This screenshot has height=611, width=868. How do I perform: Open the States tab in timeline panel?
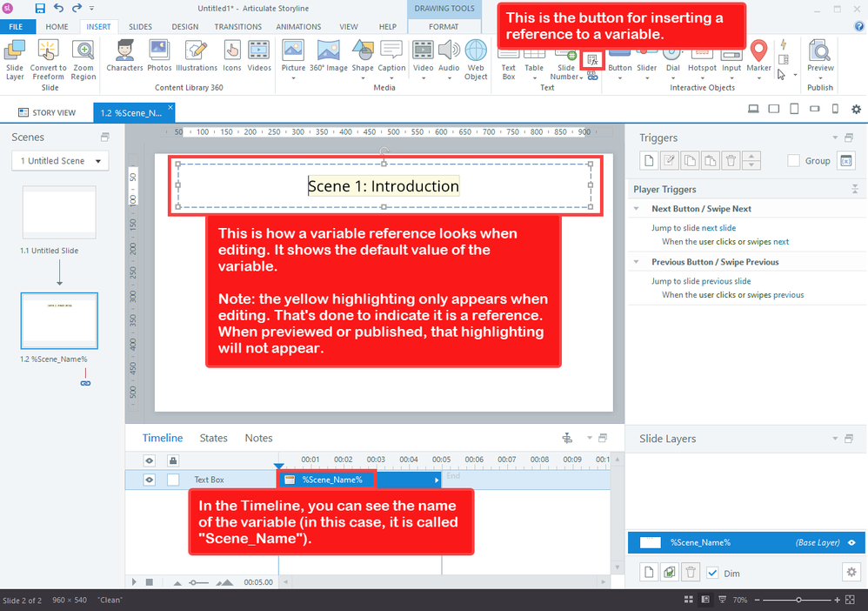coord(213,438)
